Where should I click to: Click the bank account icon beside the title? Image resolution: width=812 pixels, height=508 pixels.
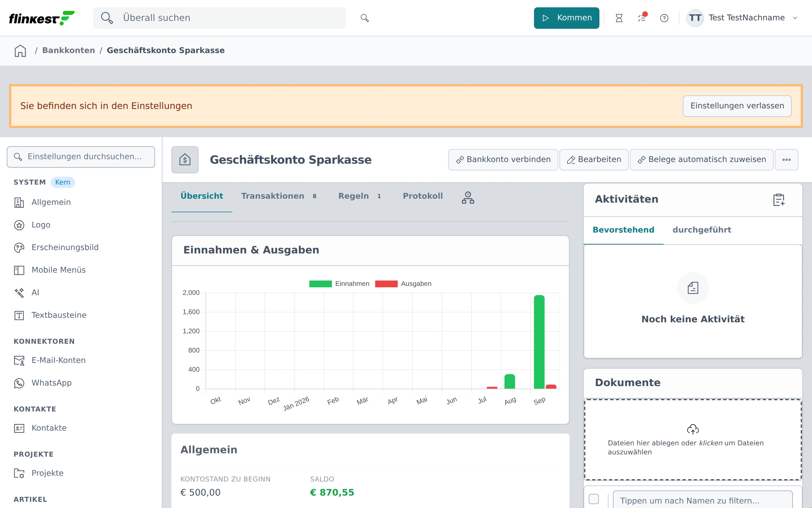coord(185,159)
